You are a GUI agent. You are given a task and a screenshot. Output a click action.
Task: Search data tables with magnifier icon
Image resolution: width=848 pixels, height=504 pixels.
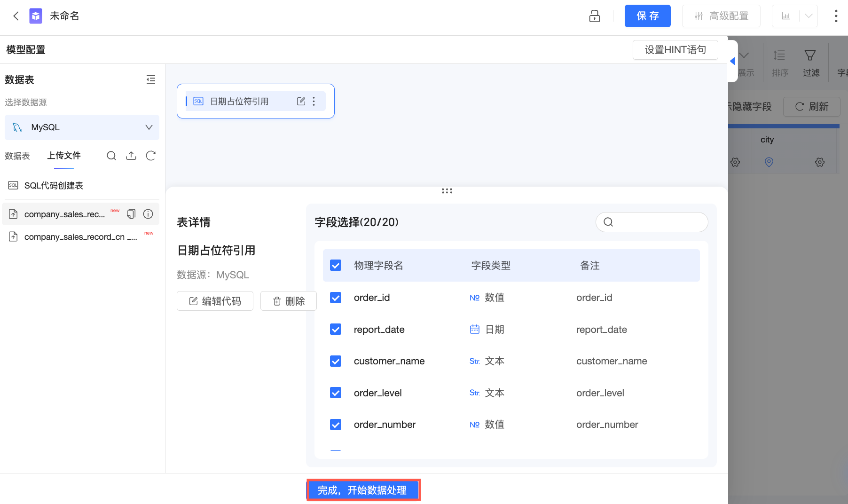[111, 156]
